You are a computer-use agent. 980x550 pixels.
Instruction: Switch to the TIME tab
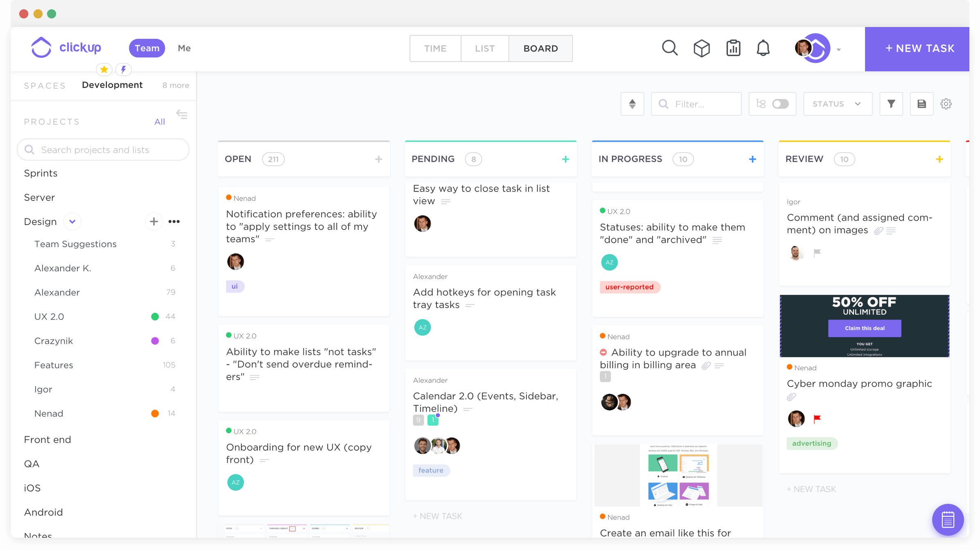435,48
